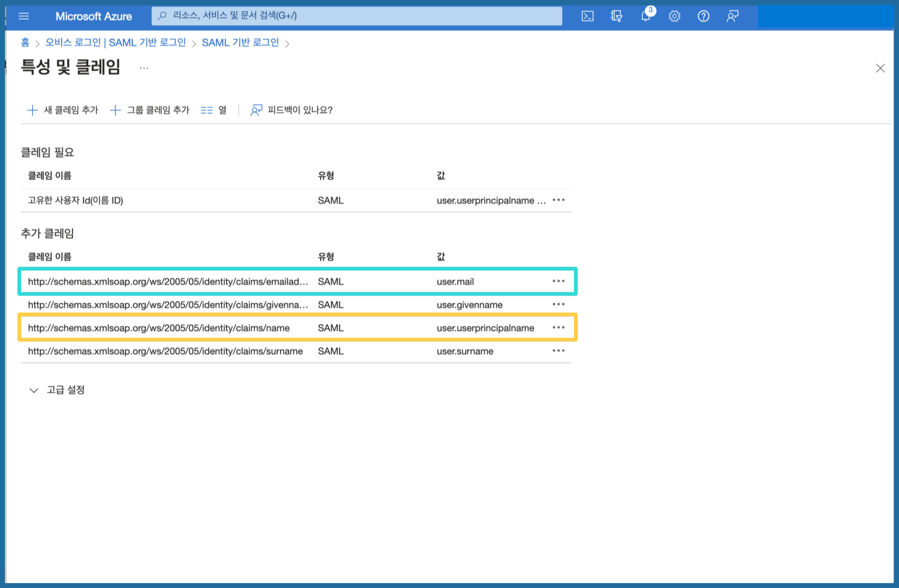
Task: Click the user.userprincipalname value in name row
Action: [485, 328]
